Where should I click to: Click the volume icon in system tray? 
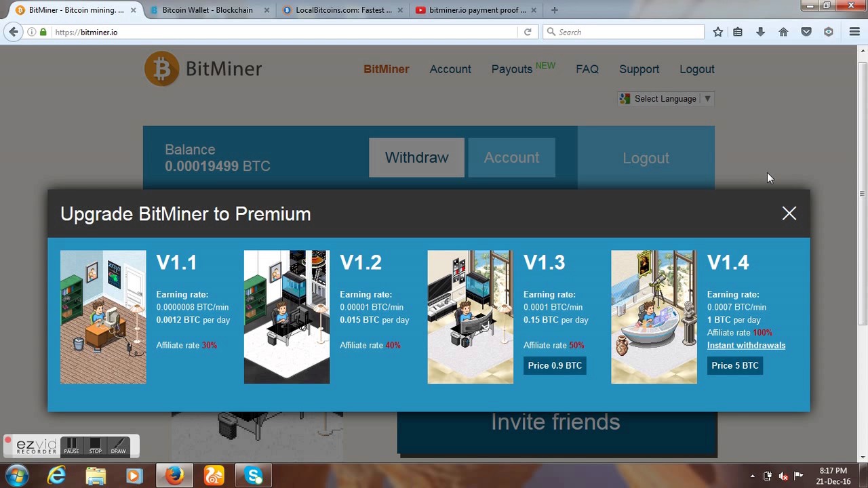pyautogui.click(x=783, y=476)
